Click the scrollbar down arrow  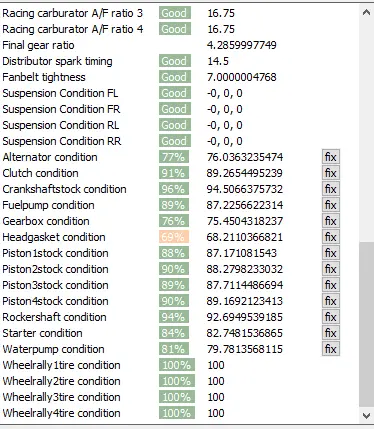(366, 416)
